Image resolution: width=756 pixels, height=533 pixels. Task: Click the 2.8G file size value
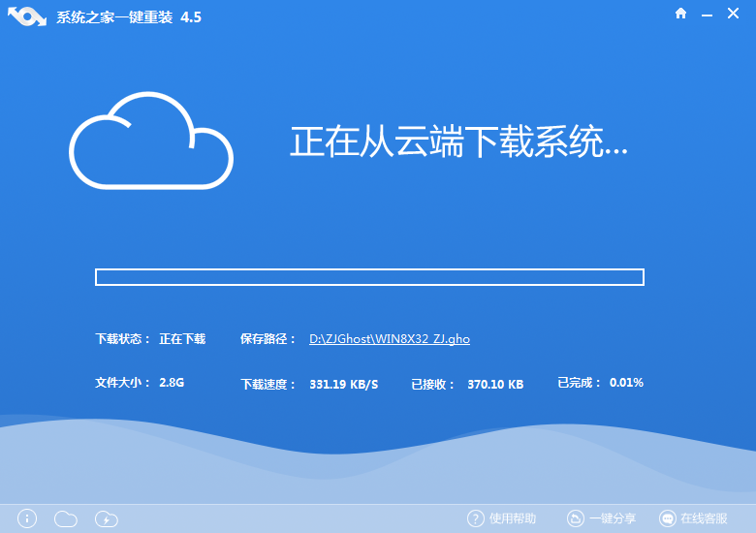pyautogui.click(x=172, y=383)
